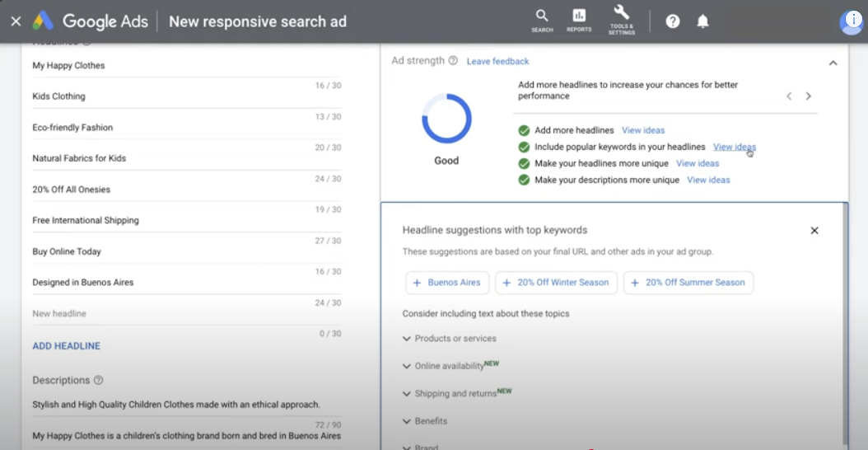
Task: Click Leave feedback link
Action: (497, 62)
